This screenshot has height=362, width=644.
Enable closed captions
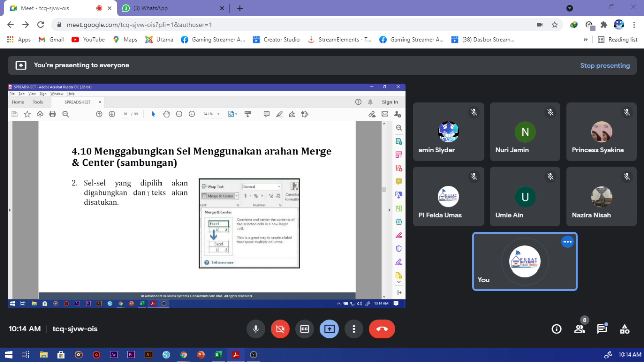[304, 329]
